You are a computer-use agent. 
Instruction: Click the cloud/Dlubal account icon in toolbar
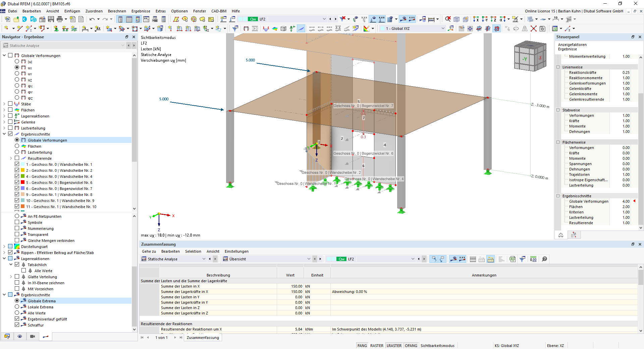coord(25,19)
